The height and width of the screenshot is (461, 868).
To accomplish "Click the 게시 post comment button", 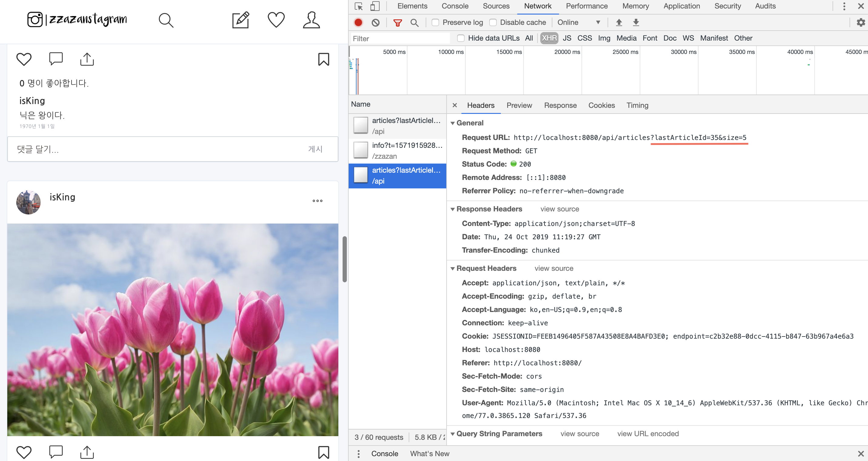I will 315,149.
